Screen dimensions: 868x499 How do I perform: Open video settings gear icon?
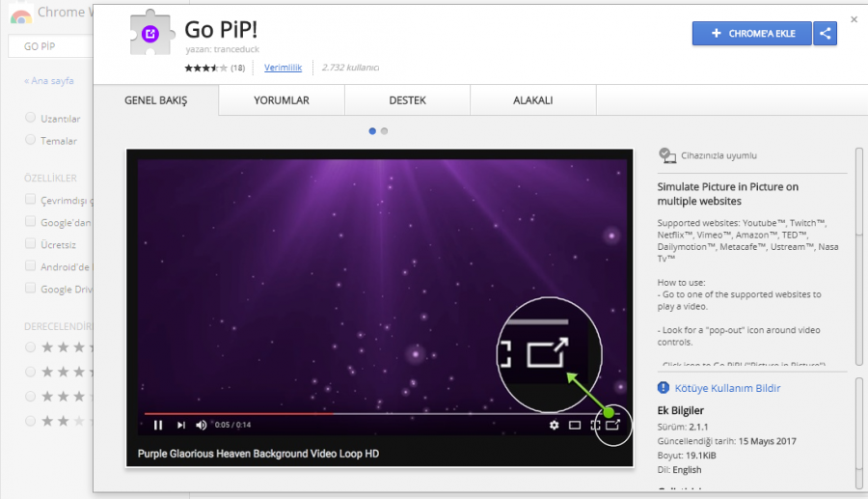[554, 425]
